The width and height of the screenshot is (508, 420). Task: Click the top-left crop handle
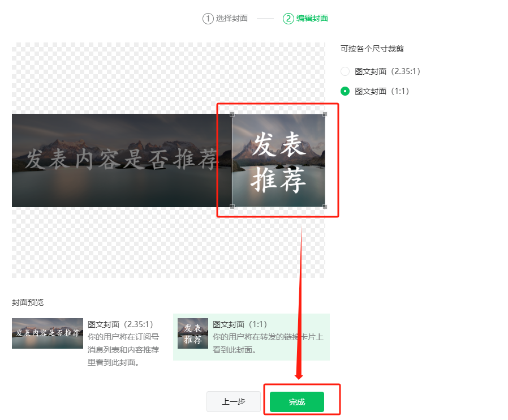click(x=233, y=114)
